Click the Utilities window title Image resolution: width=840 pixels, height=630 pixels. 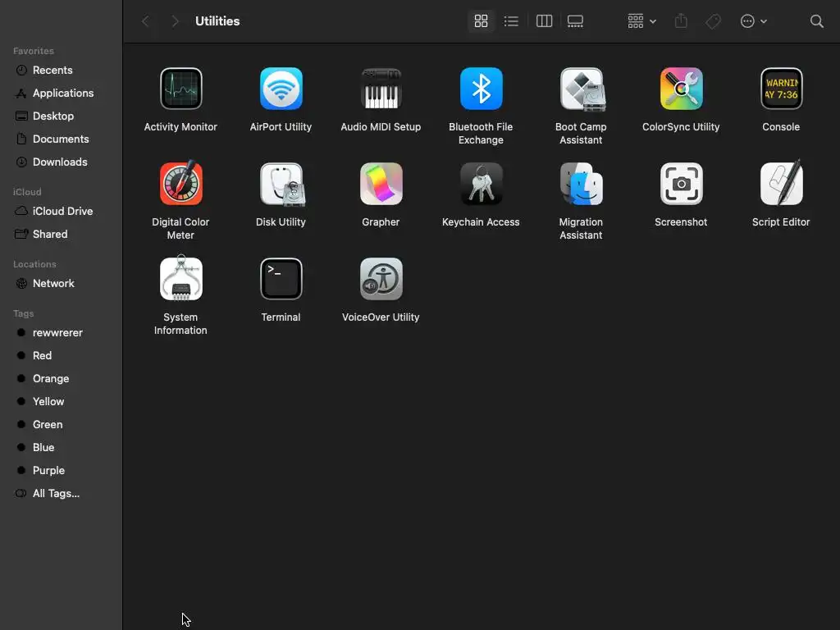(x=217, y=21)
